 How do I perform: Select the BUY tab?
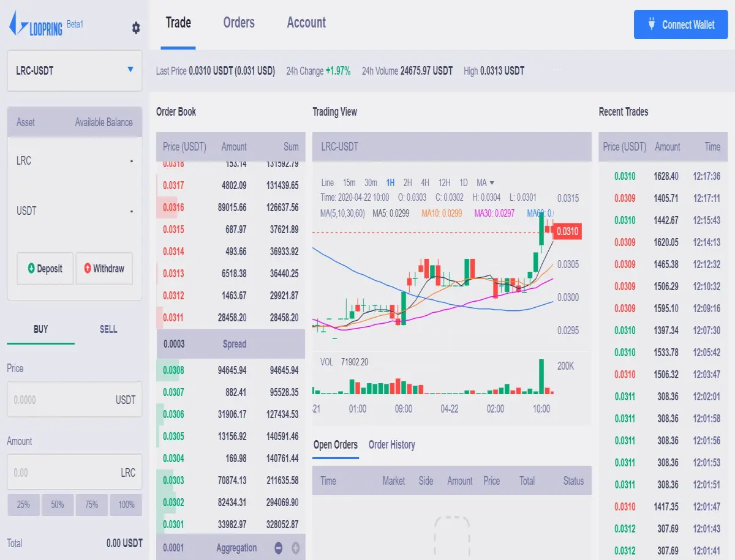pos(40,329)
